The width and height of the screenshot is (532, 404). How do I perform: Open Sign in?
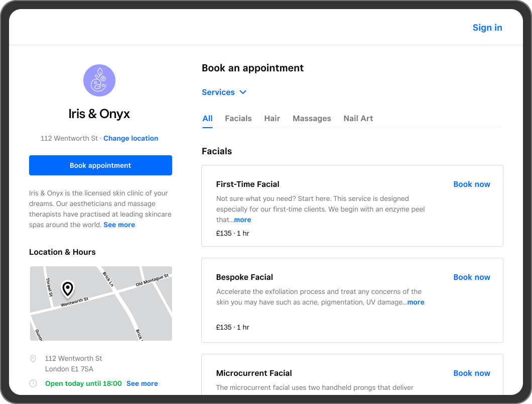(x=487, y=28)
